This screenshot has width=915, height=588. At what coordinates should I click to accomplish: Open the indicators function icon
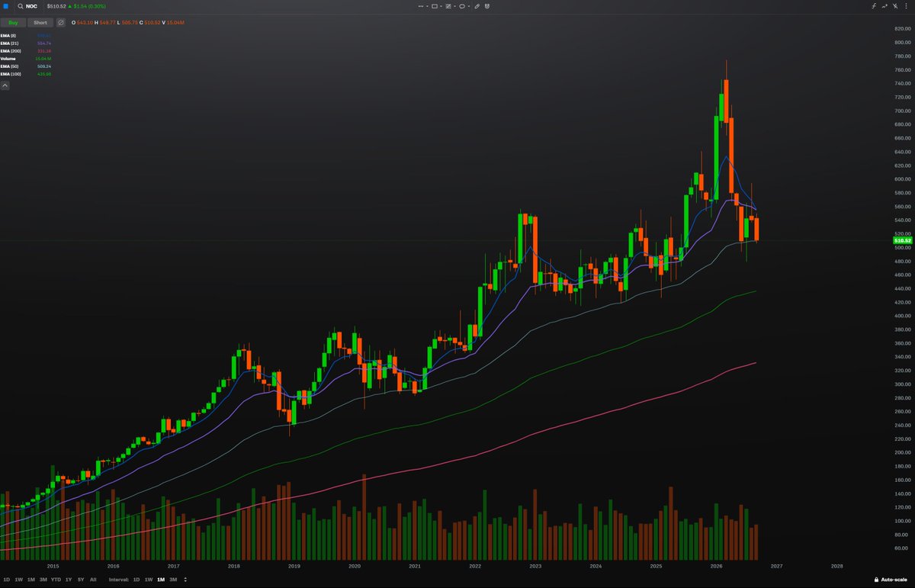[x=874, y=6]
